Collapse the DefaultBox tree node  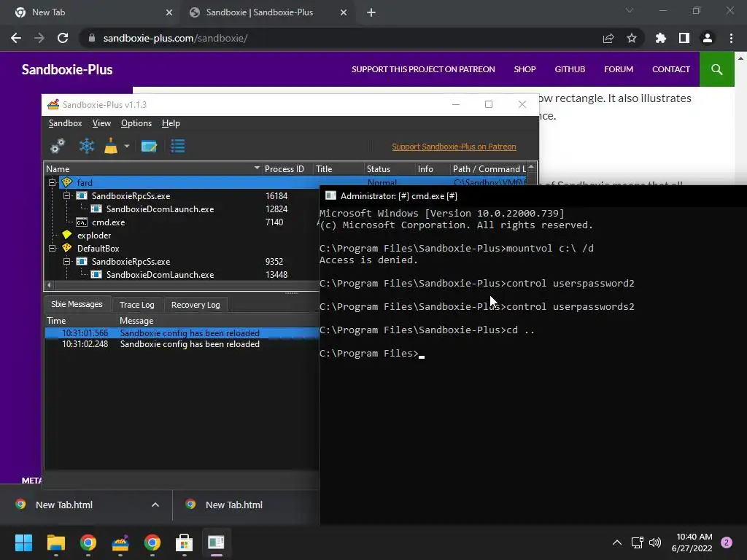click(x=53, y=248)
